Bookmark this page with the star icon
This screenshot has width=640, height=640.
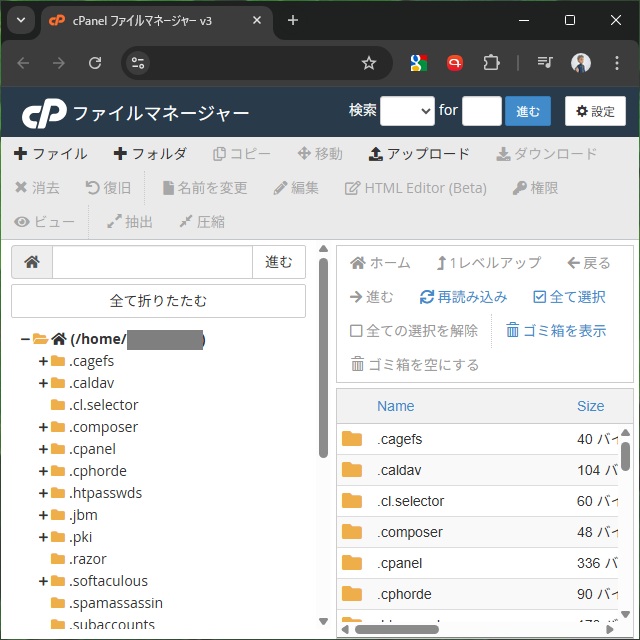(x=369, y=63)
